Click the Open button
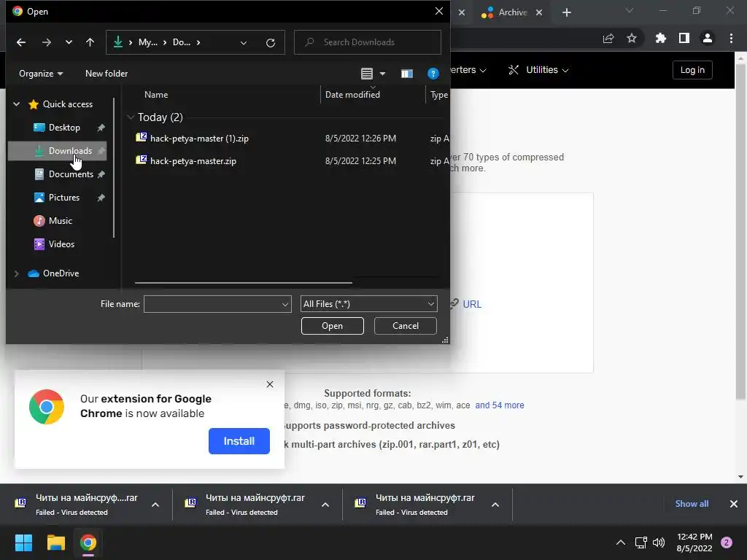This screenshot has height=560, width=747. point(333,326)
